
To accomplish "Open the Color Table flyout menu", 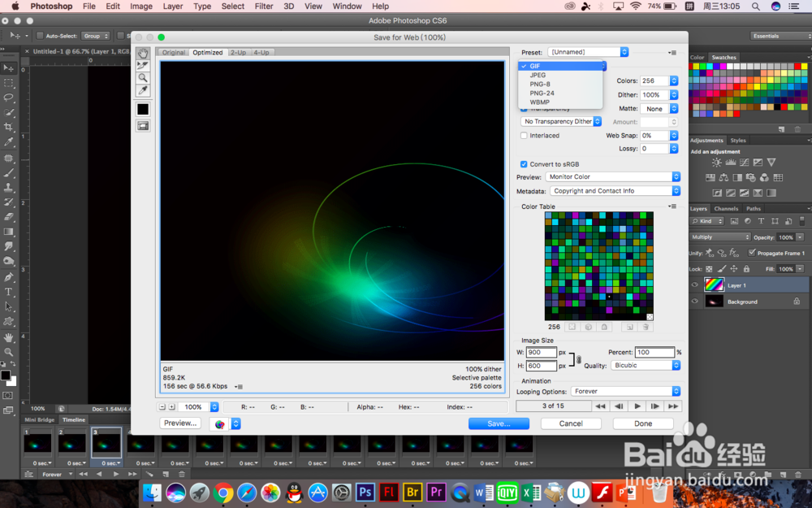I will pos(672,206).
